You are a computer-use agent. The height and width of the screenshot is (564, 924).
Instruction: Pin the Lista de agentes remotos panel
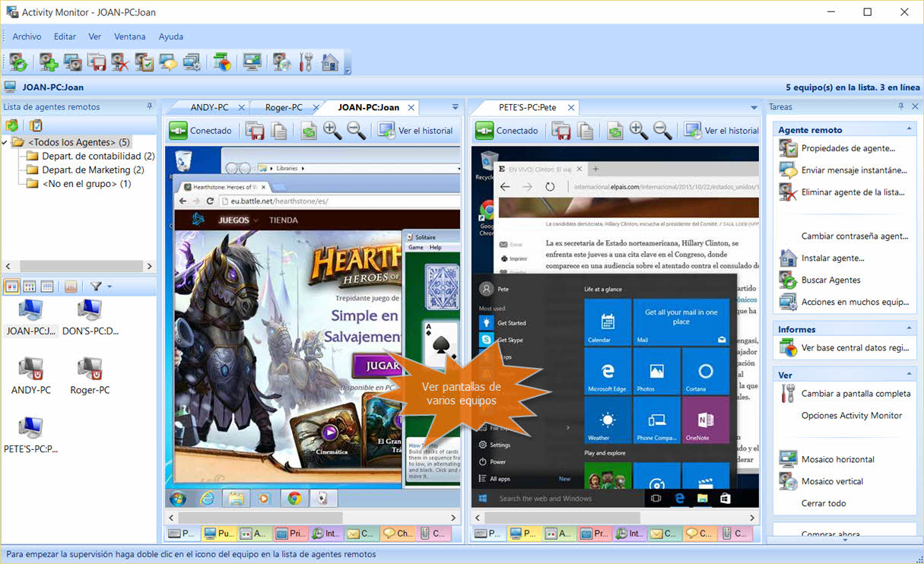(150, 107)
